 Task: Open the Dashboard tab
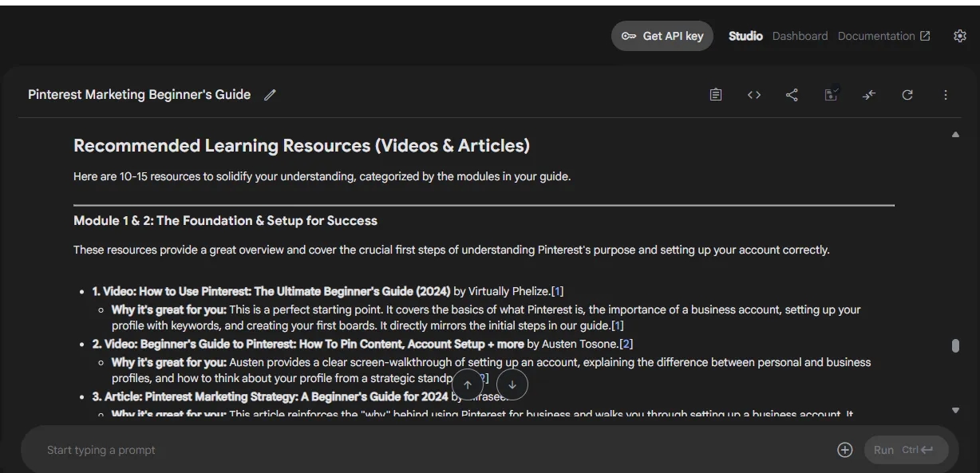pyautogui.click(x=800, y=36)
